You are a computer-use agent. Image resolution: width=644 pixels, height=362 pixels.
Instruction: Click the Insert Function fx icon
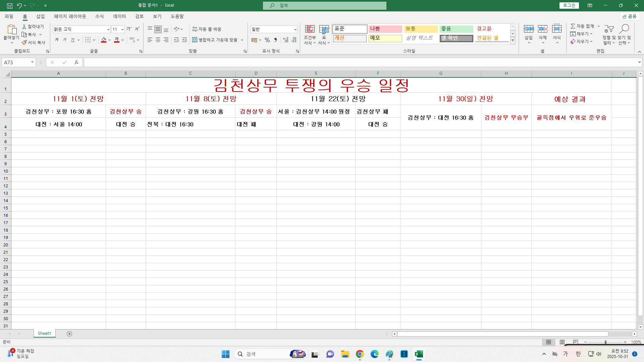tap(76, 62)
